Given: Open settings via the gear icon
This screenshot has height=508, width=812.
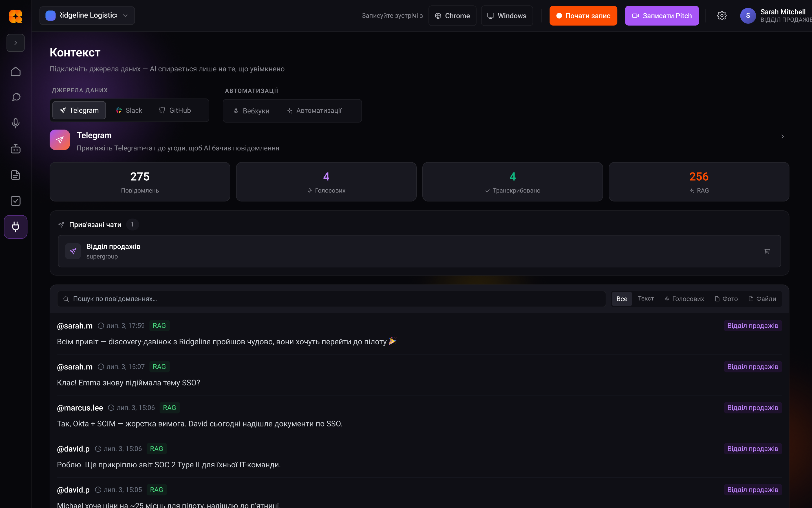Looking at the screenshot, I should tap(722, 16).
